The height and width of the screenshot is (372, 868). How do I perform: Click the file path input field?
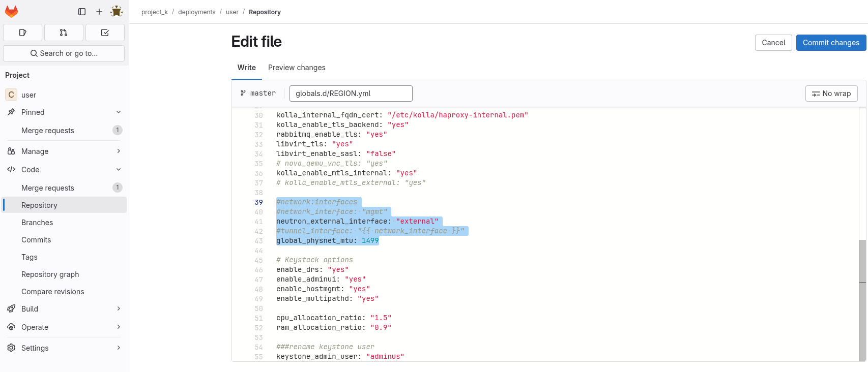(351, 94)
